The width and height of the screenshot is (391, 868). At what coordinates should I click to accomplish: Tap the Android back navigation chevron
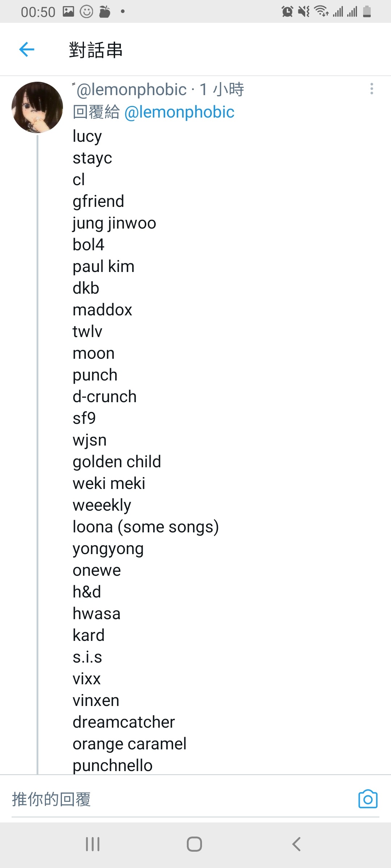(x=297, y=844)
